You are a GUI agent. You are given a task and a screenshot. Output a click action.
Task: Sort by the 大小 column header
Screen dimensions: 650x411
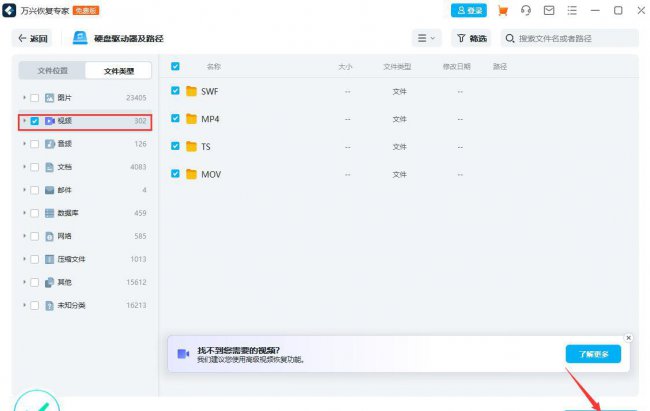click(x=345, y=66)
